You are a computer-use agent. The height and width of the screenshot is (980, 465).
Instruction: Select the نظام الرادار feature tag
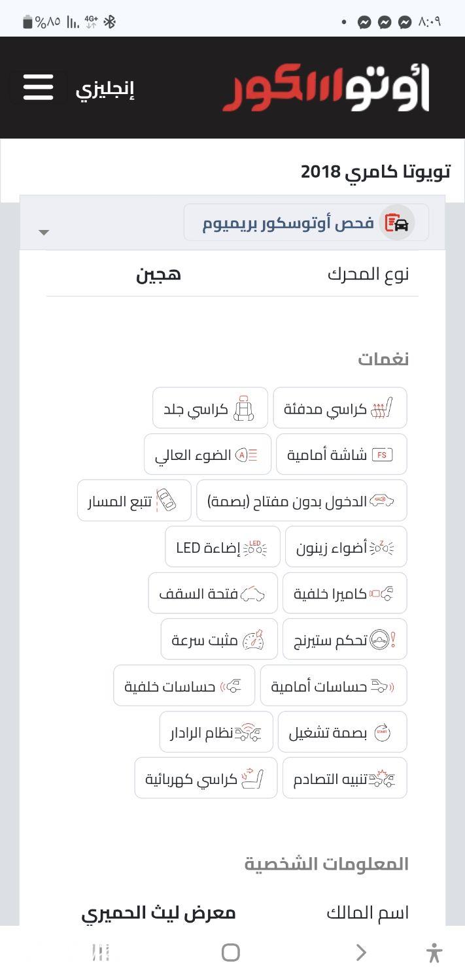point(216,732)
